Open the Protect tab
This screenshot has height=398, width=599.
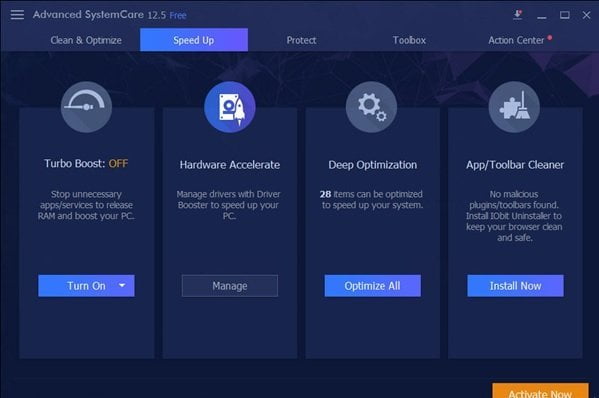tap(301, 40)
